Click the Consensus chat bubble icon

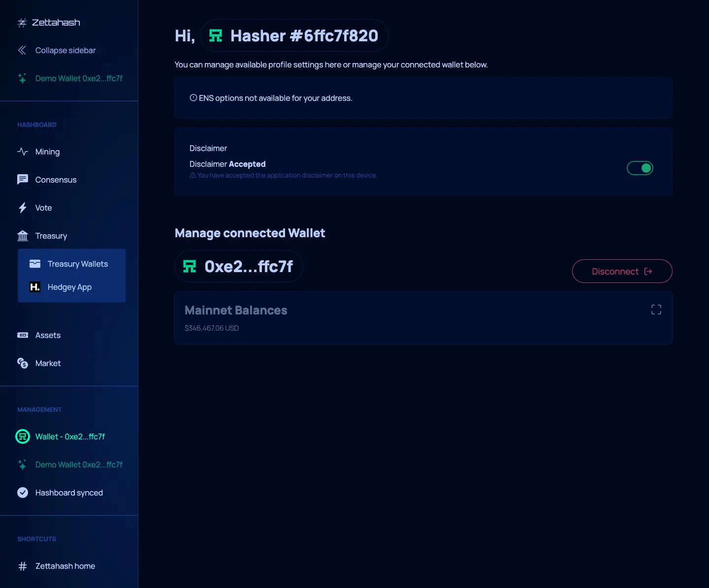pyautogui.click(x=23, y=180)
